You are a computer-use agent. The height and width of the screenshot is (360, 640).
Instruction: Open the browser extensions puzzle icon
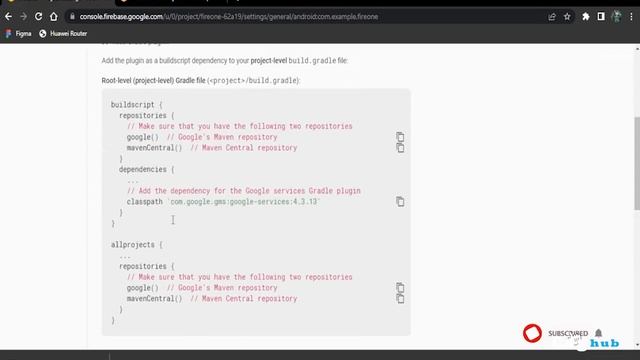click(586, 17)
